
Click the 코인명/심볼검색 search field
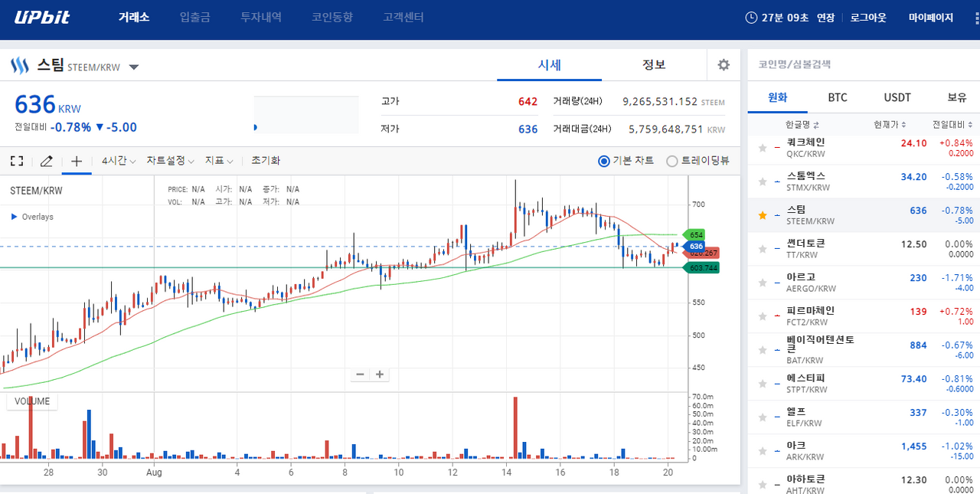pos(864,65)
